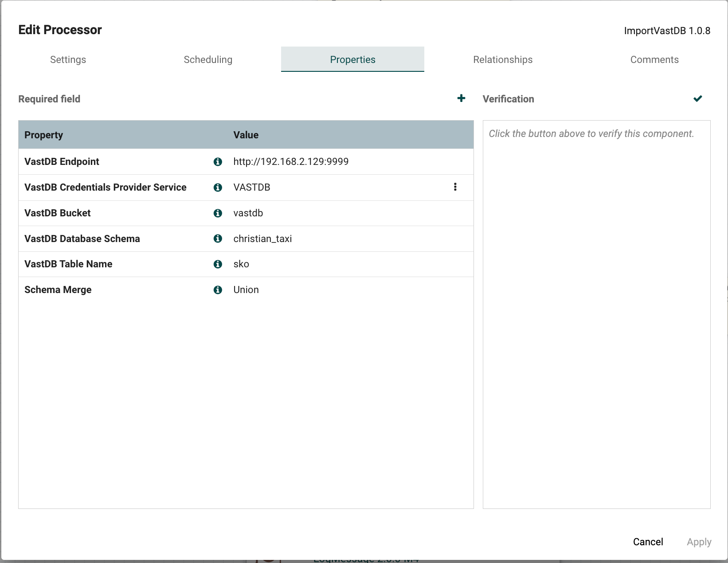Edit the VASTDB credentials service value

point(252,188)
